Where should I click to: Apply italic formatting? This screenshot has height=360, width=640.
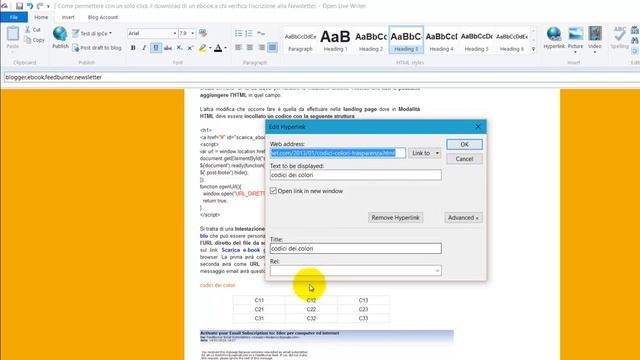144,48
